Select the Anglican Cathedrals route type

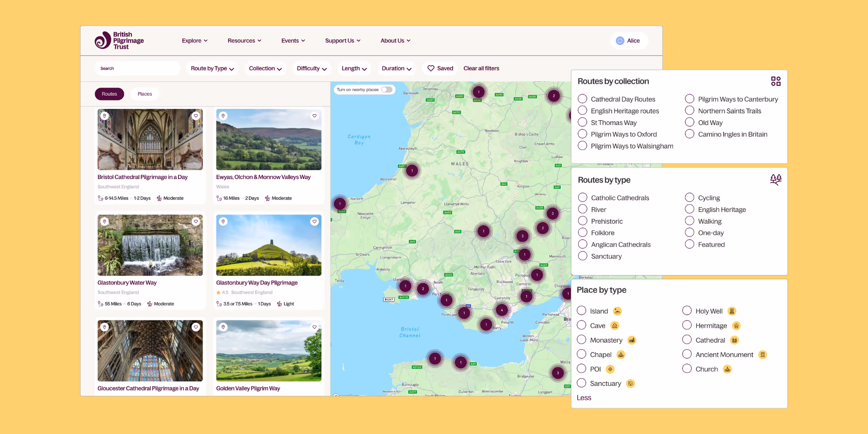click(582, 244)
